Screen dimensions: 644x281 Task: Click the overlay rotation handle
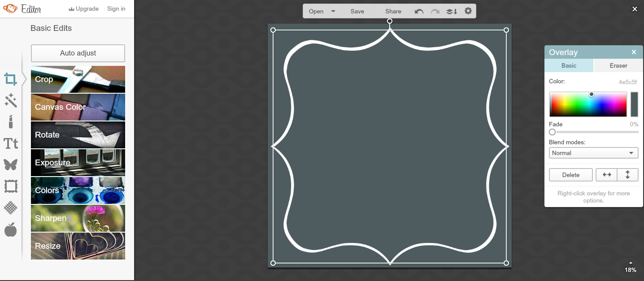point(390,21)
